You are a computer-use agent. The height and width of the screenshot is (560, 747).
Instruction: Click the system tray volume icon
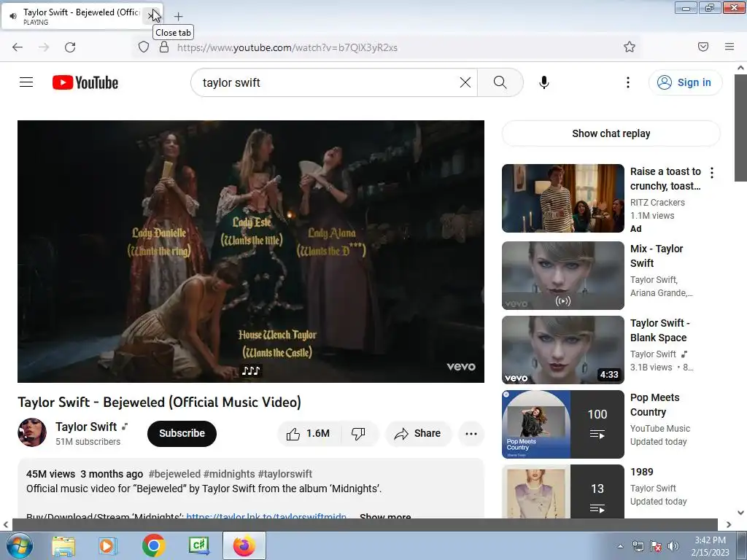tap(673, 546)
